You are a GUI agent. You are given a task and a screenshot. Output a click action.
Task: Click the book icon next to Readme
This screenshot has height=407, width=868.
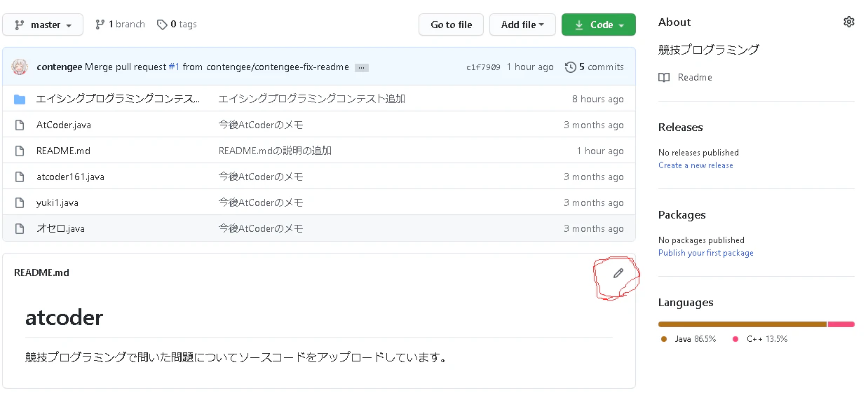pyautogui.click(x=664, y=77)
